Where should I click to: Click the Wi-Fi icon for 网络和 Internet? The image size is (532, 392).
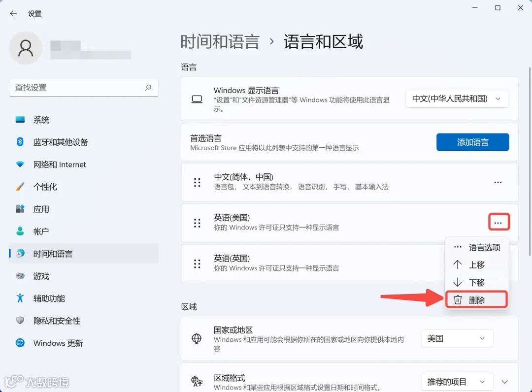pos(20,164)
